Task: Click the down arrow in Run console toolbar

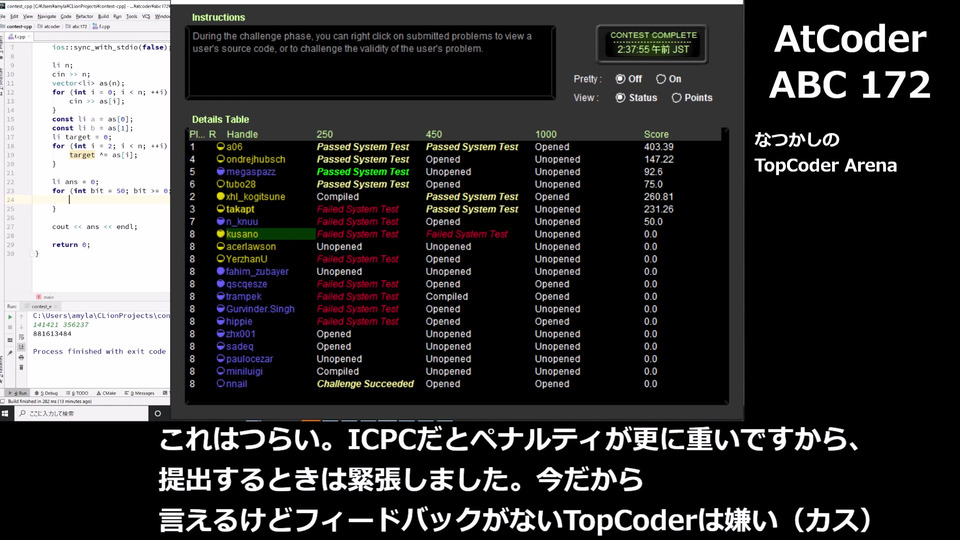Action: [x=21, y=327]
